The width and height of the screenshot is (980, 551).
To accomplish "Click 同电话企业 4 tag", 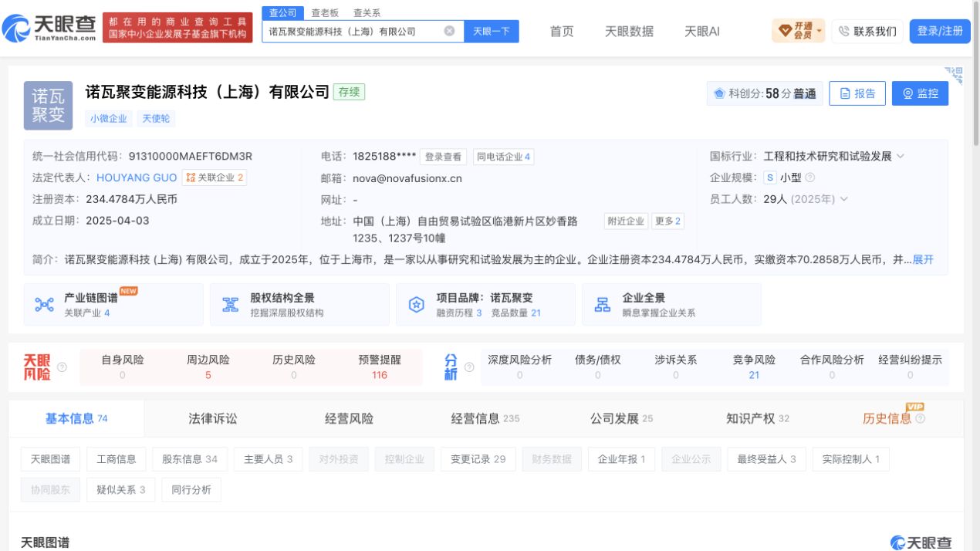I will point(503,157).
